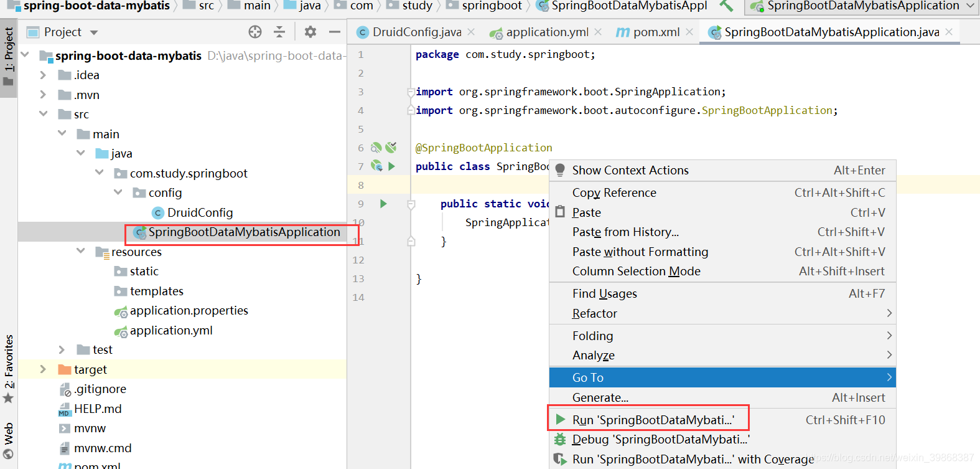Select the templates folder
Screen dimensions: 980x469
[x=149, y=291]
